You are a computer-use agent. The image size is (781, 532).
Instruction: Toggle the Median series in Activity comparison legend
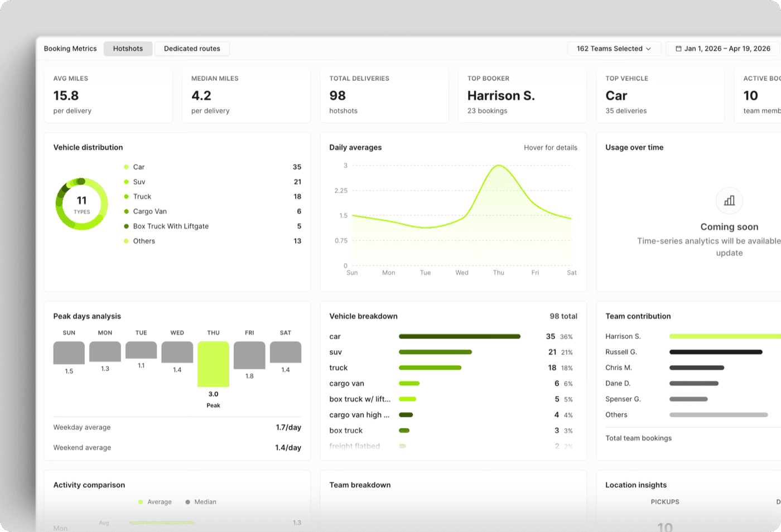200,501
